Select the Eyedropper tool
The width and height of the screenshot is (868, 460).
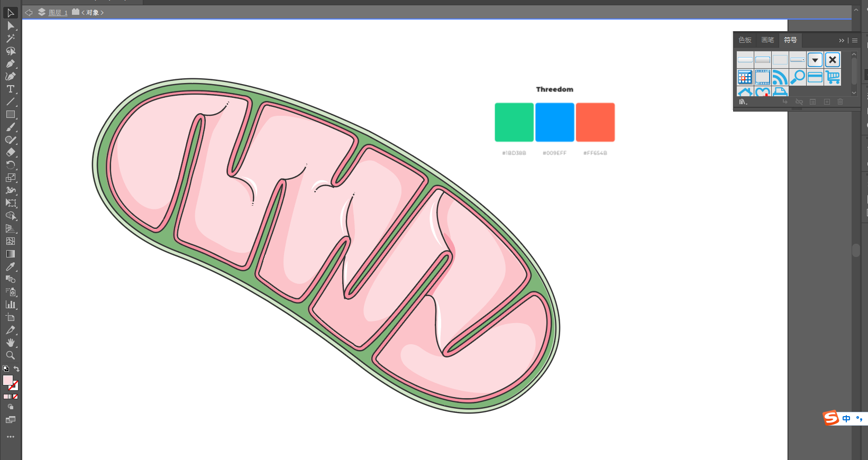(11, 266)
